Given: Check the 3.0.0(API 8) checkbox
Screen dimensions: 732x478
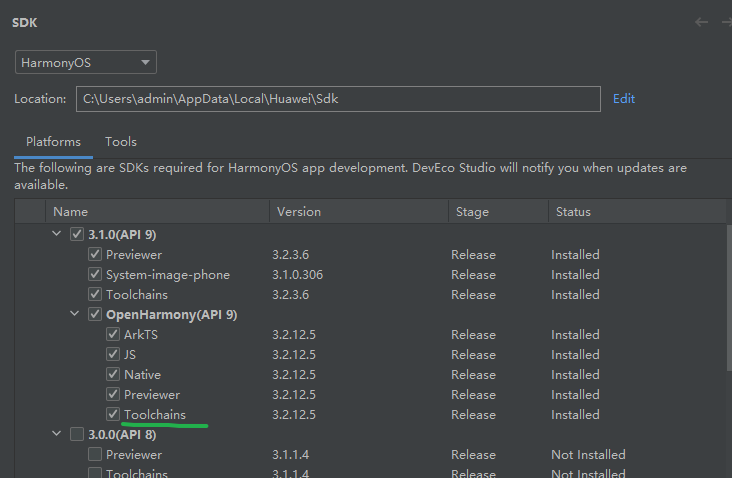Looking at the screenshot, I should (77, 434).
